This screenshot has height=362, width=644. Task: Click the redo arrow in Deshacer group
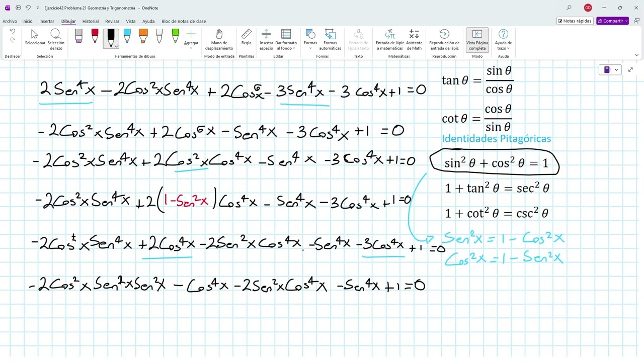click(x=13, y=40)
